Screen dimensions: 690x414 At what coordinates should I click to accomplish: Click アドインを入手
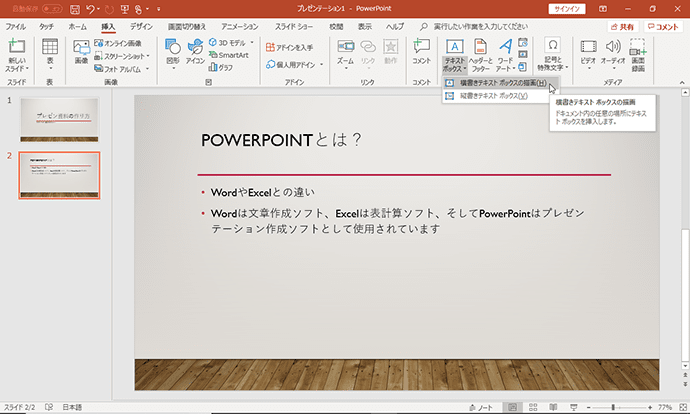click(x=290, y=47)
